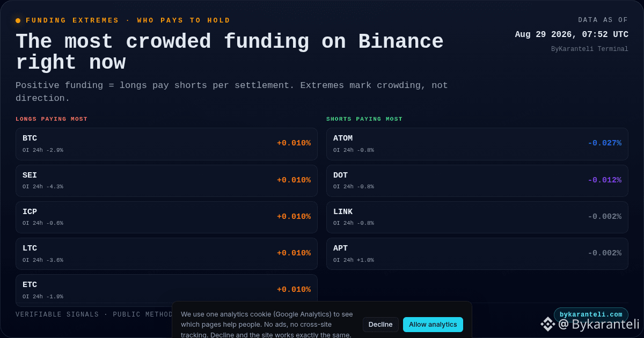The image size is (644, 338).
Task: Click SEI's +0.010% funding rate
Action: click(x=294, y=180)
